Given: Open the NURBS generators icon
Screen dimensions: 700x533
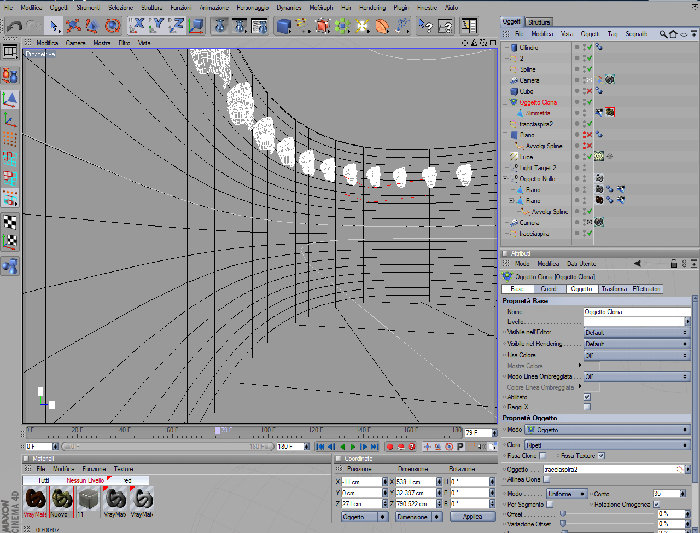Looking at the screenshot, I should coord(322,26).
